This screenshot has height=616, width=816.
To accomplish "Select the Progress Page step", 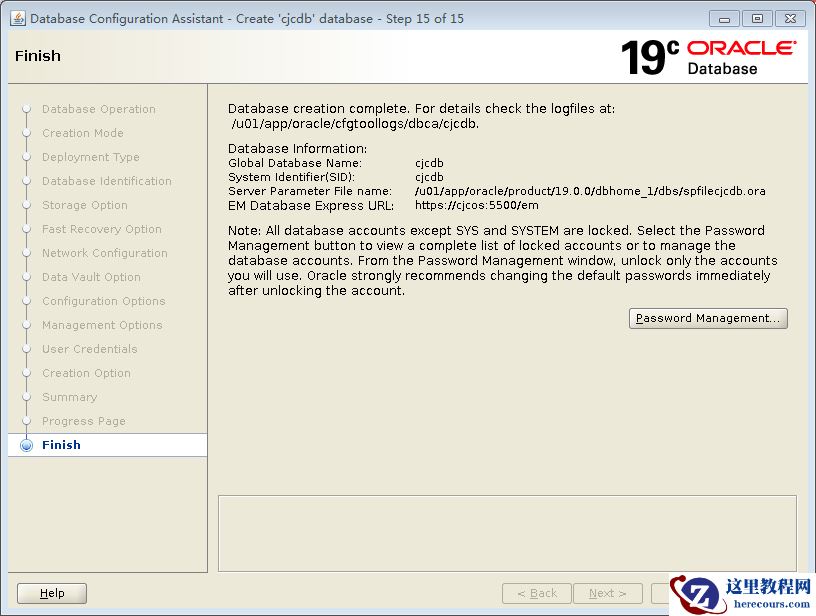I will [84, 421].
